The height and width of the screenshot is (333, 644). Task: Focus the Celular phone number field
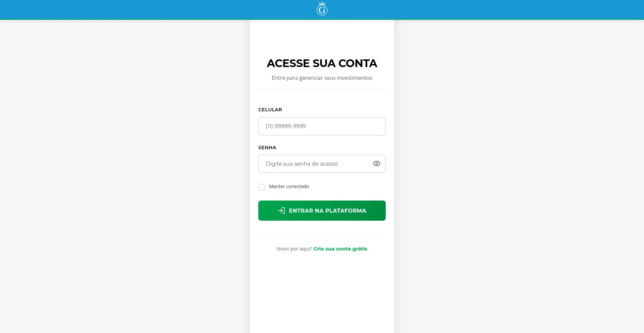point(322,126)
